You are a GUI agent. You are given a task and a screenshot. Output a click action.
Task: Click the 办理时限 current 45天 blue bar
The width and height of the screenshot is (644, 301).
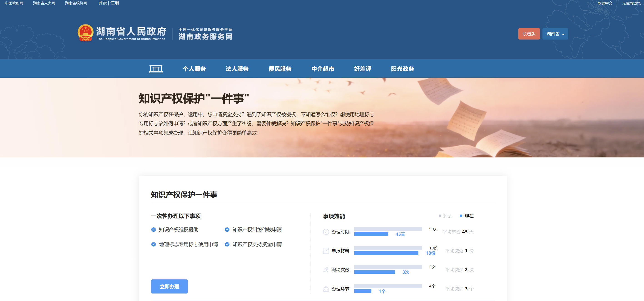click(x=371, y=234)
